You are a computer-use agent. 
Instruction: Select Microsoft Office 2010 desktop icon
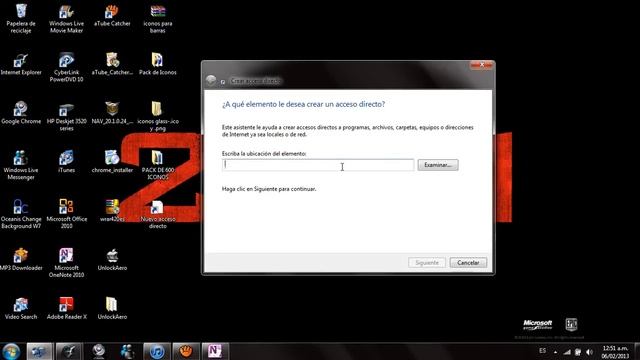point(66,214)
